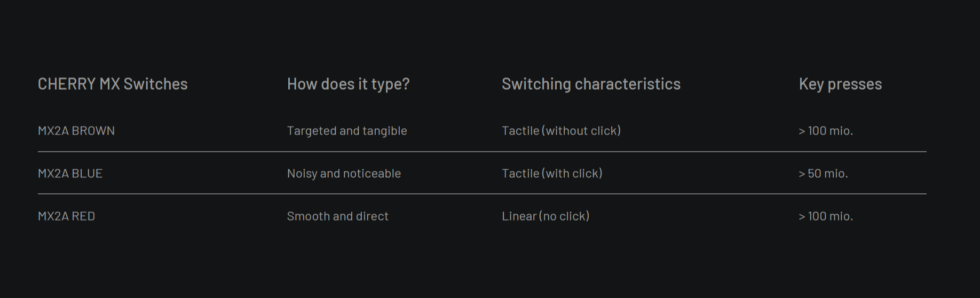Click the Switching characteristics column header
The image size is (980, 298).
click(591, 84)
